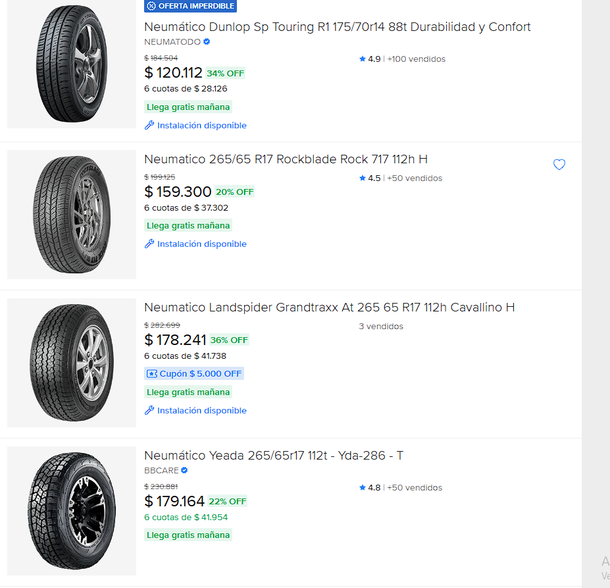
Task: Click the wrench icon under Dunlop listing
Action: 150,126
